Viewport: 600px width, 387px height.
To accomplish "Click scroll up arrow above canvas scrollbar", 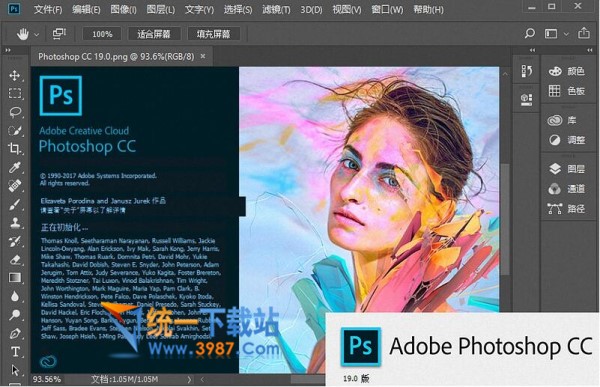I will click(505, 74).
